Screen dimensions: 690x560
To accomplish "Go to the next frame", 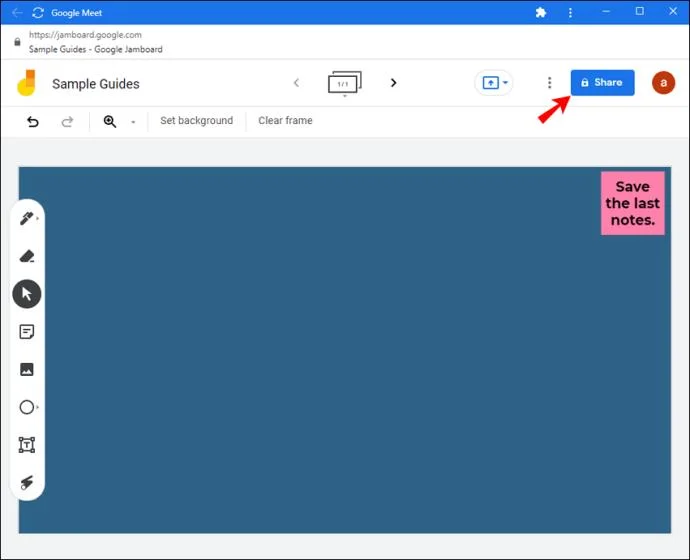I will (393, 83).
